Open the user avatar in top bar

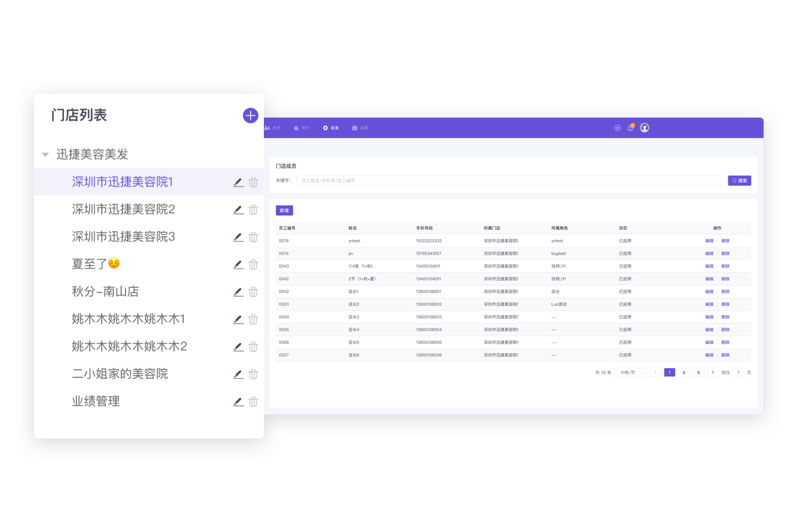click(644, 128)
